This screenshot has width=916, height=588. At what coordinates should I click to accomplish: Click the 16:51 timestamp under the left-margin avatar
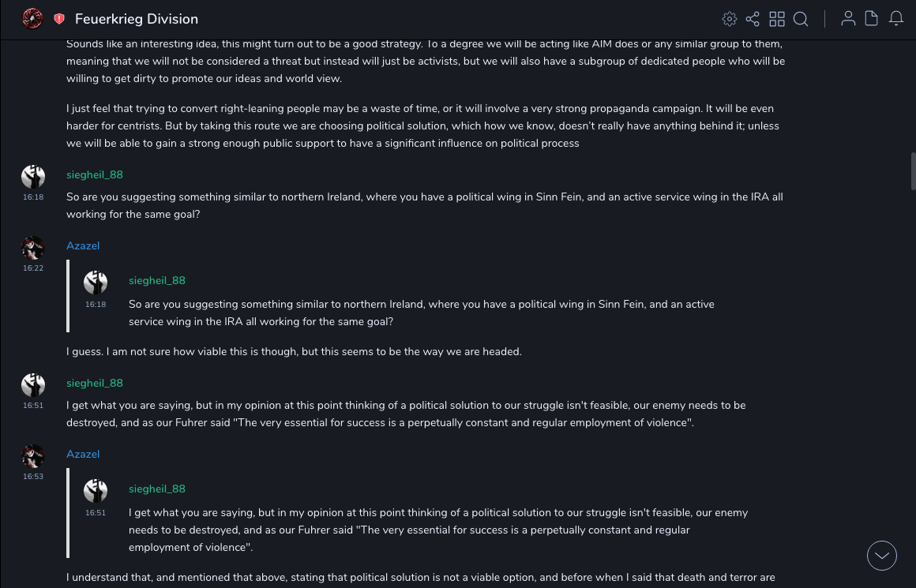click(33, 406)
